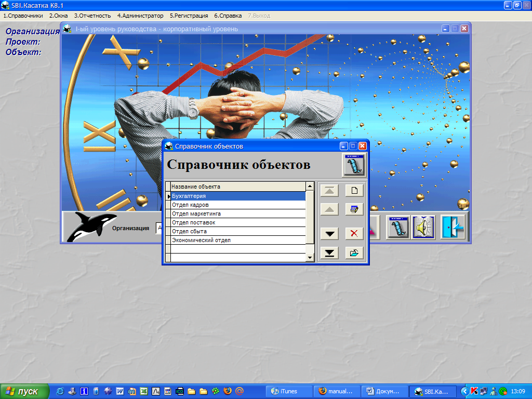Close the Справочник объектов dialog
The image size is (532, 399).
362,146
